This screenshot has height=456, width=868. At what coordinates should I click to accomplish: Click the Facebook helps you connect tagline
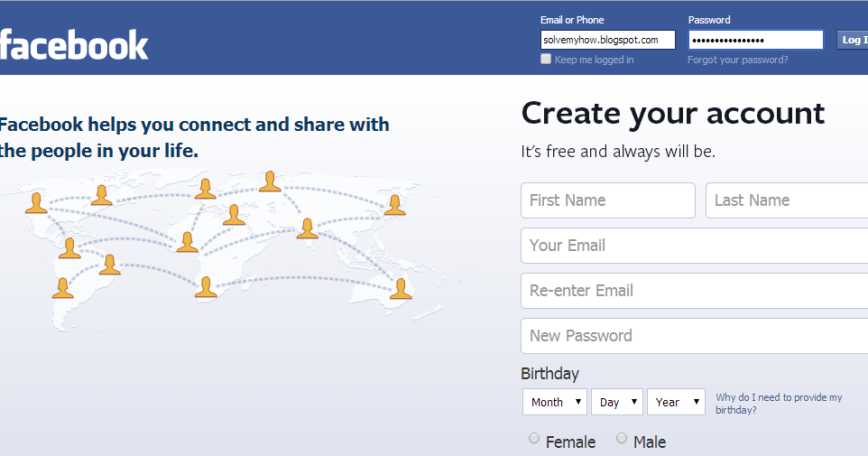(x=194, y=137)
